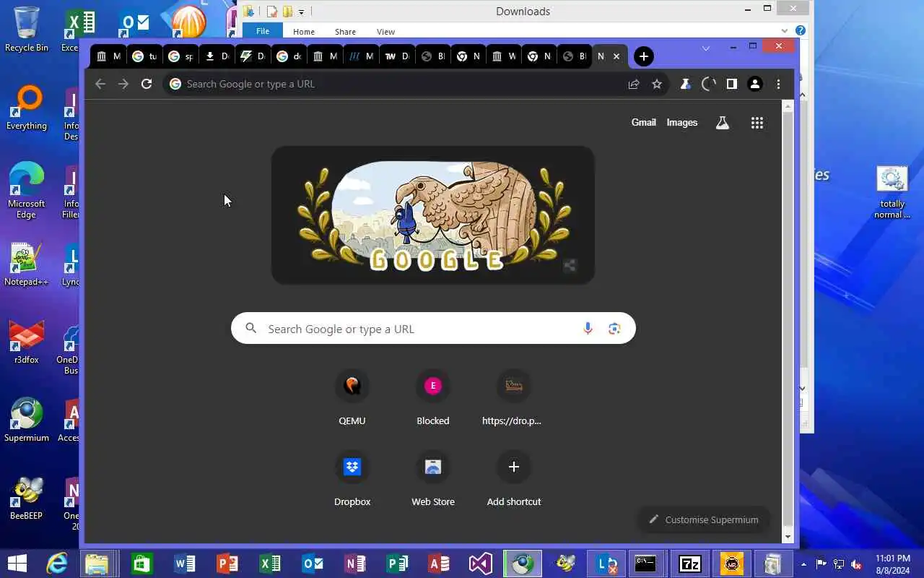Open View tab in Downloads window
924x578 pixels.
tap(385, 32)
